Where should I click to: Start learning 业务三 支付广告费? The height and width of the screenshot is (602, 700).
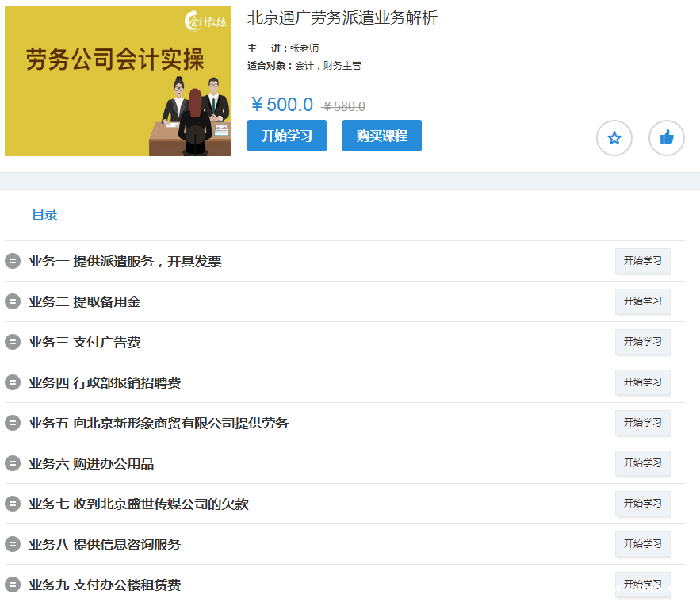point(642,342)
